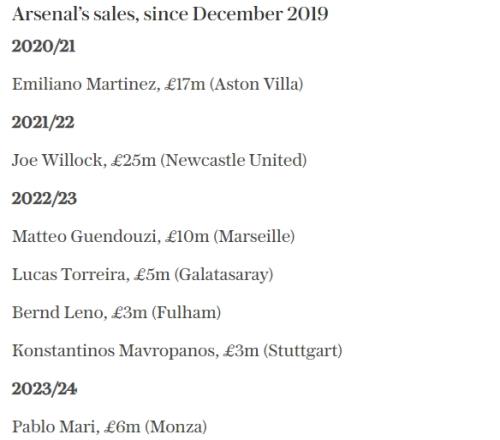
Task: Click the Marseille club name
Action: (254, 236)
